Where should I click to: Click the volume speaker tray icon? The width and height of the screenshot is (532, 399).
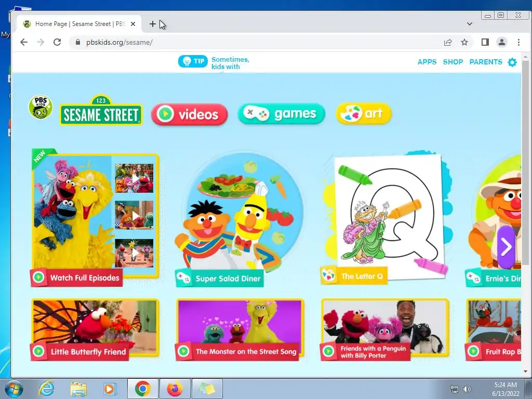click(467, 389)
